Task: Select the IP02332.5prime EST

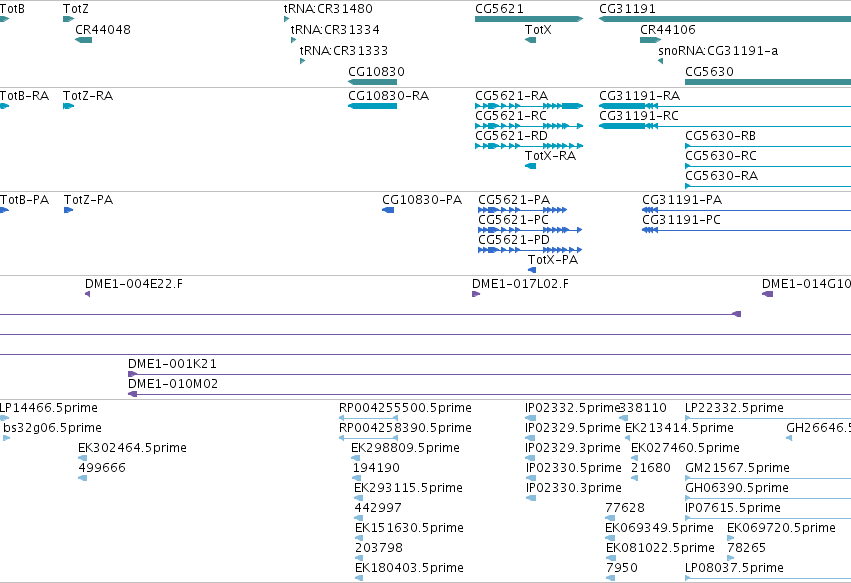Action: pos(530,418)
